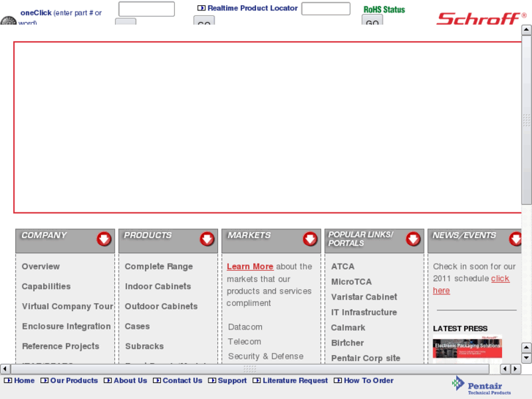Image resolution: width=532 pixels, height=399 pixels.
Task: Open Enclosure Integration link
Action: tap(66, 327)
